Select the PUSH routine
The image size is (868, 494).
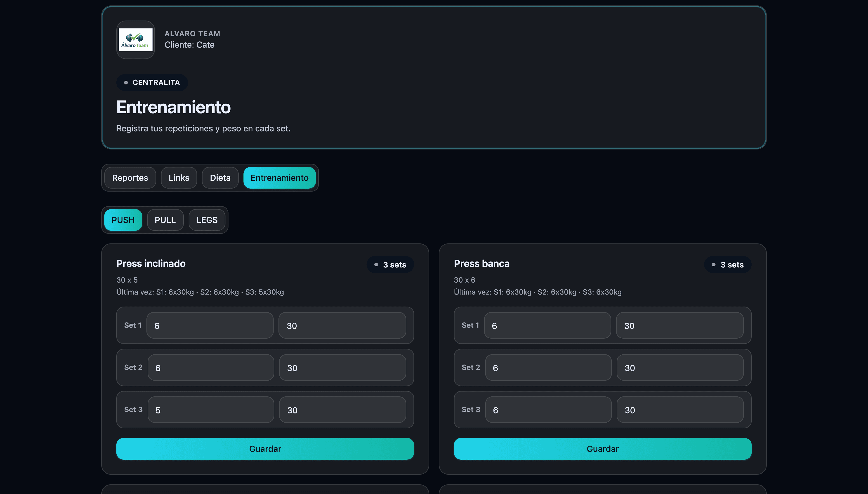point(123,220)
